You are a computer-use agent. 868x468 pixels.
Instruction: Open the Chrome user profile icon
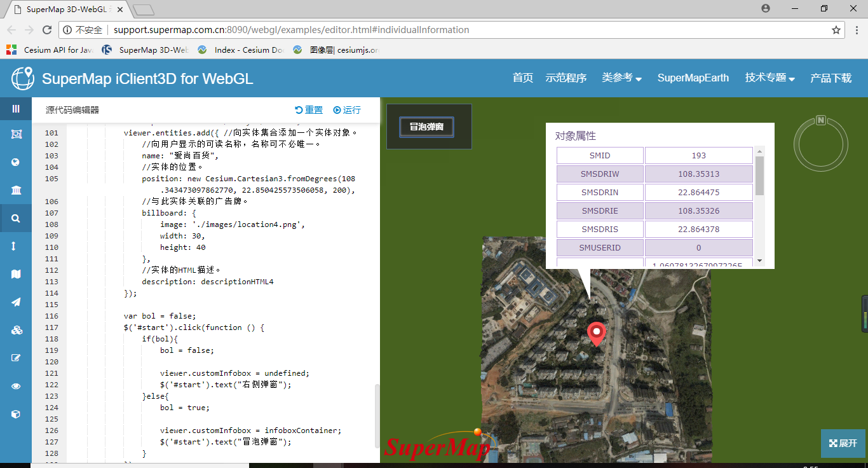click(766, 8)
